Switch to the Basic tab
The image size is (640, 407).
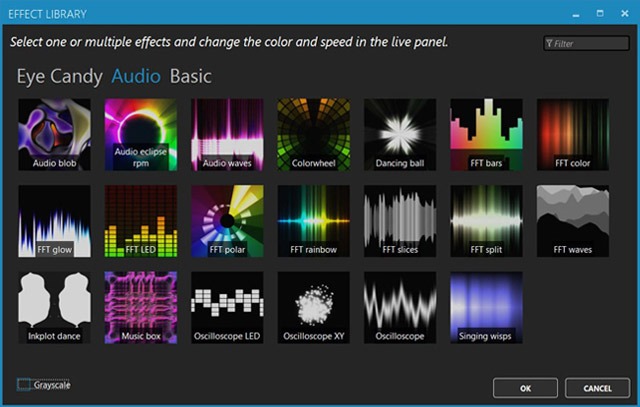tap(191, 76)
